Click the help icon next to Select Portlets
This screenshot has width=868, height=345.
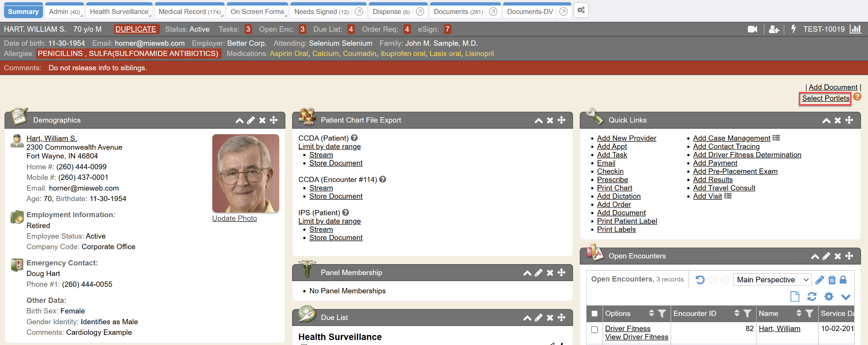point(857,97)
